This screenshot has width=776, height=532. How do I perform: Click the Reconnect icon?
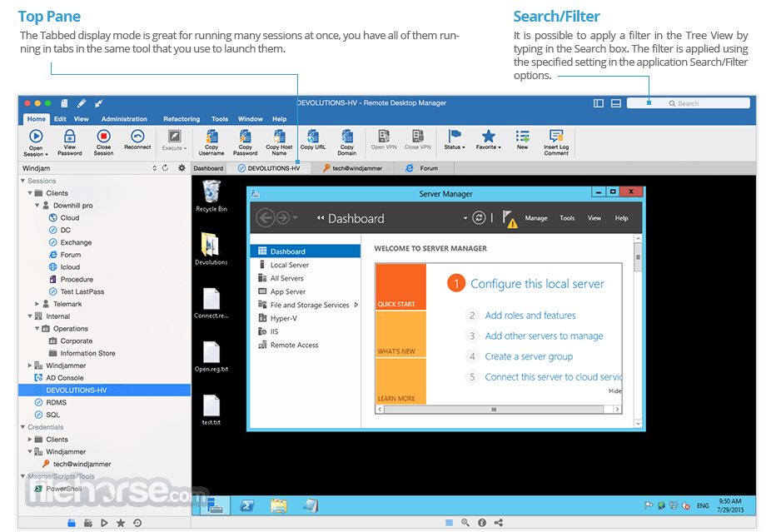pos(137,136)
